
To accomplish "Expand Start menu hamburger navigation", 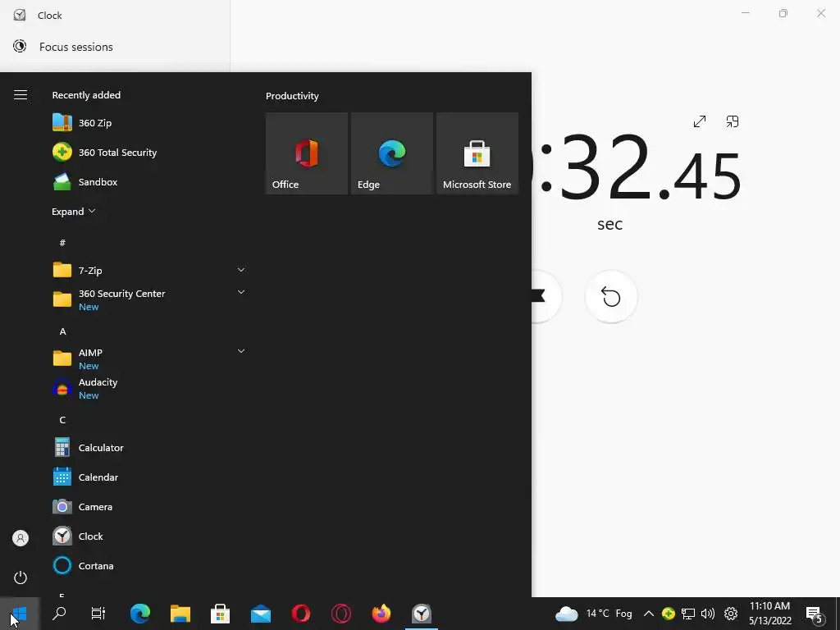I will pos(21,95).
